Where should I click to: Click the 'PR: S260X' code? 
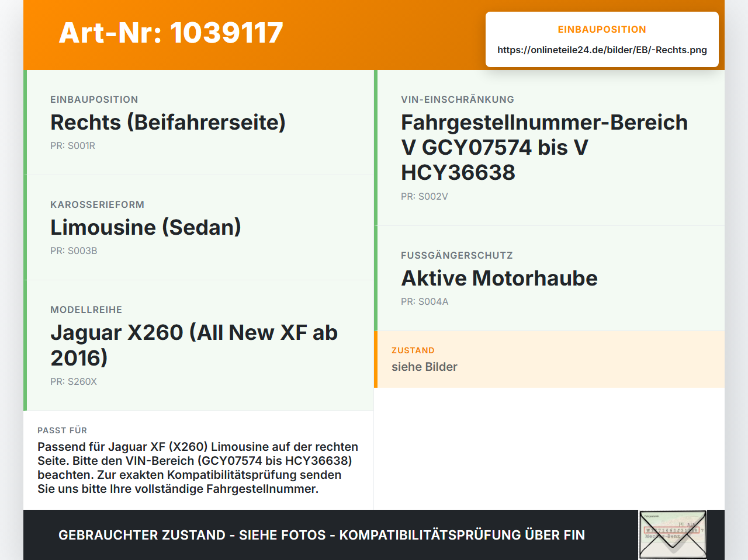(x=74, y=382)
